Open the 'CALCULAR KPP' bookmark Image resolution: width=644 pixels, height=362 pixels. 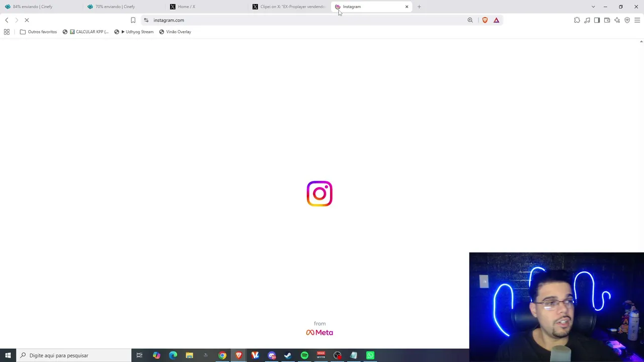coord(86,32)
